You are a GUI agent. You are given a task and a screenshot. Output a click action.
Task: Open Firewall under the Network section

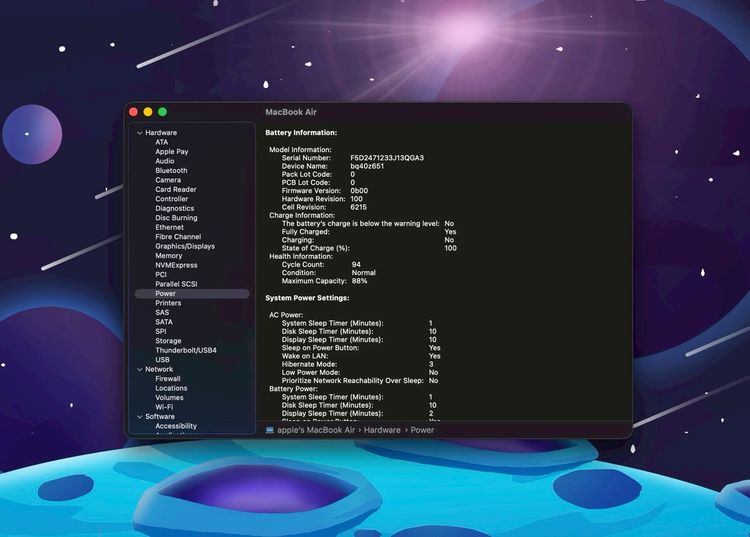coord(168,379)
